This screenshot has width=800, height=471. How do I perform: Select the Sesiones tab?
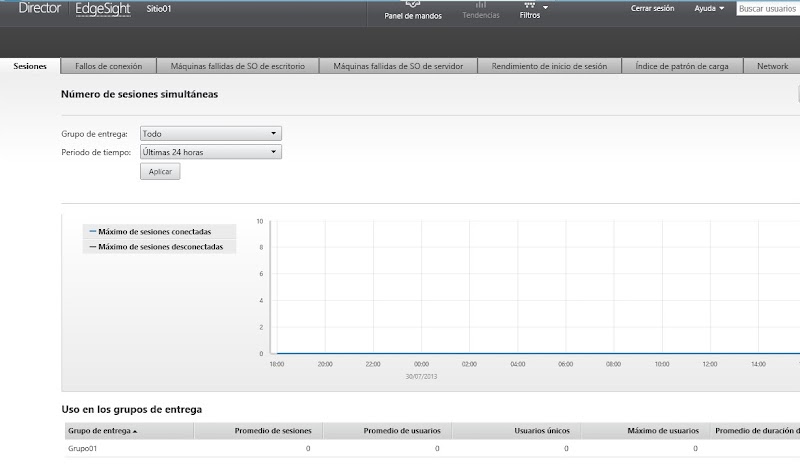[x=30, y=66]
